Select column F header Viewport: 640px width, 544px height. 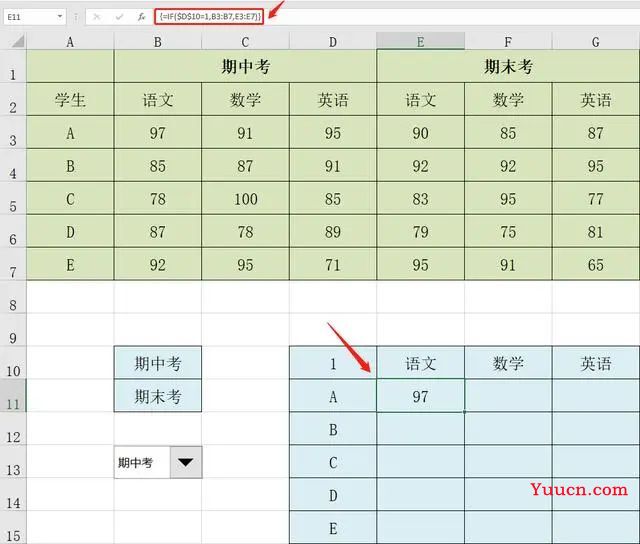(x=508, y=42)
